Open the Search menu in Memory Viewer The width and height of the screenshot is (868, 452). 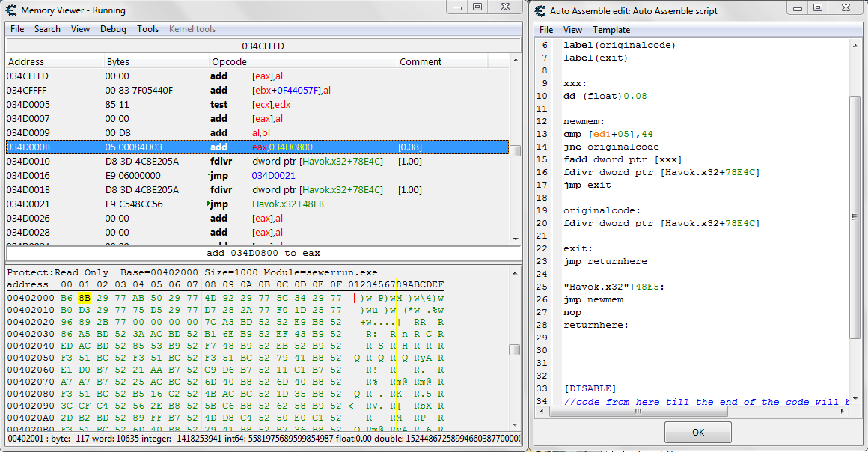tap(47, 29)
